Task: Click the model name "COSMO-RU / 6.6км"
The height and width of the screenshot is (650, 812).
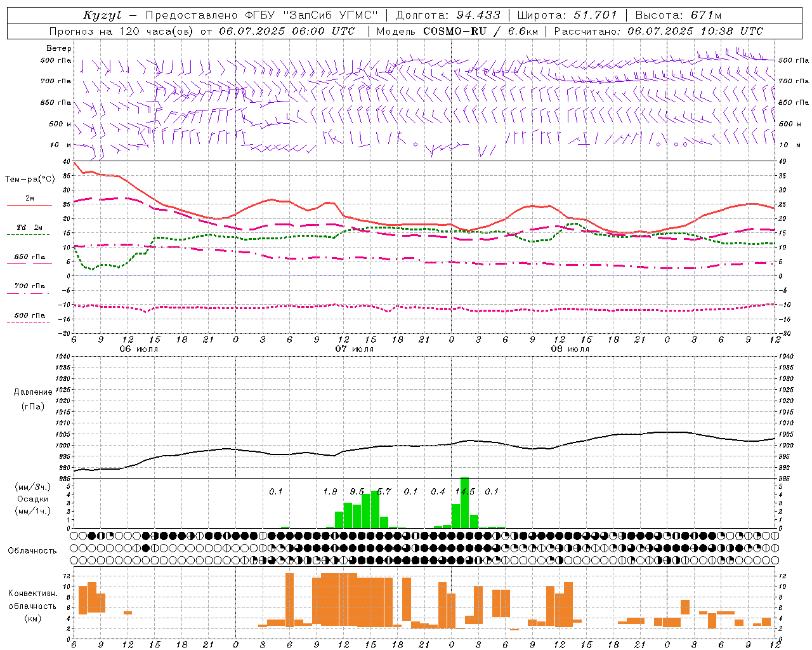Action: tap(480, 31)
